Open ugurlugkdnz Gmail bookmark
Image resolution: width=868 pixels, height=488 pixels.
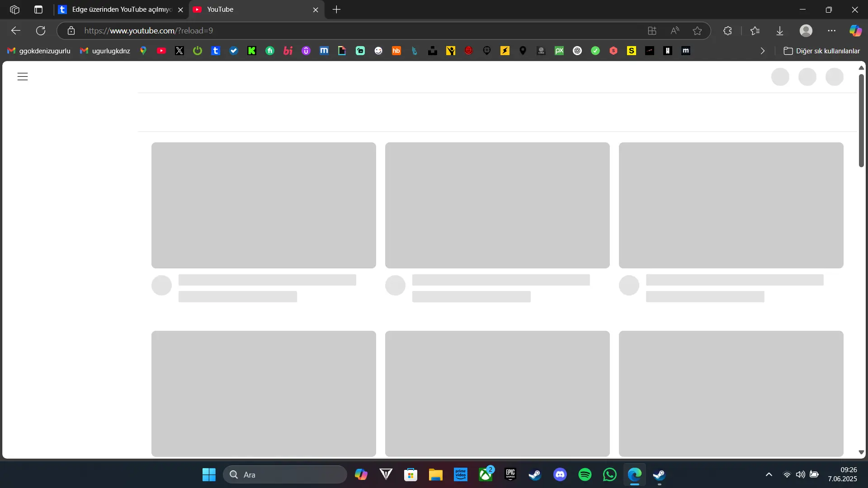click(105, 51)
